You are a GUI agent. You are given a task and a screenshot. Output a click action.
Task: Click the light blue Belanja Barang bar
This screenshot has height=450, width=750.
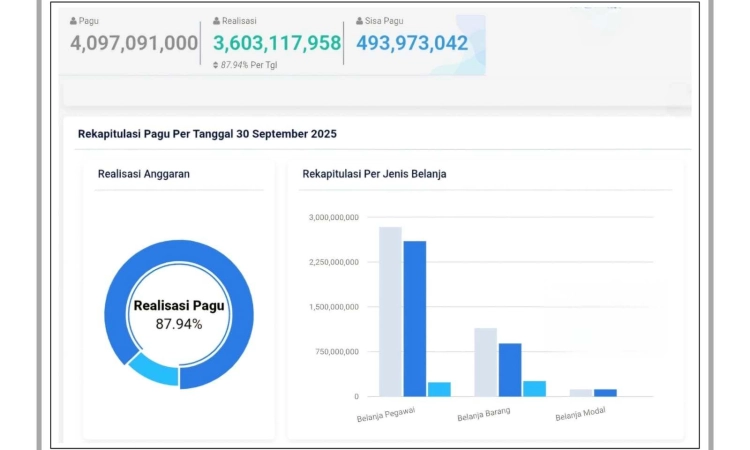pyautogui.click(x=535, y=388)
